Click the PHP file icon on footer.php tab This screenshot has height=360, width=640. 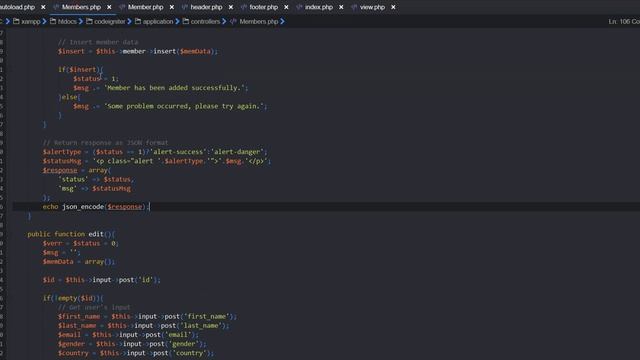click(x=244, y=7)
